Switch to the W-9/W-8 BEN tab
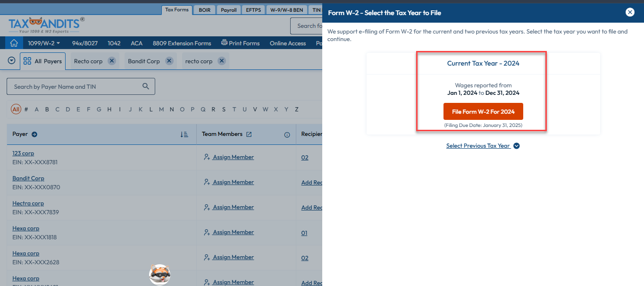Viewport: 644px width, 286px height. point(286,9)
